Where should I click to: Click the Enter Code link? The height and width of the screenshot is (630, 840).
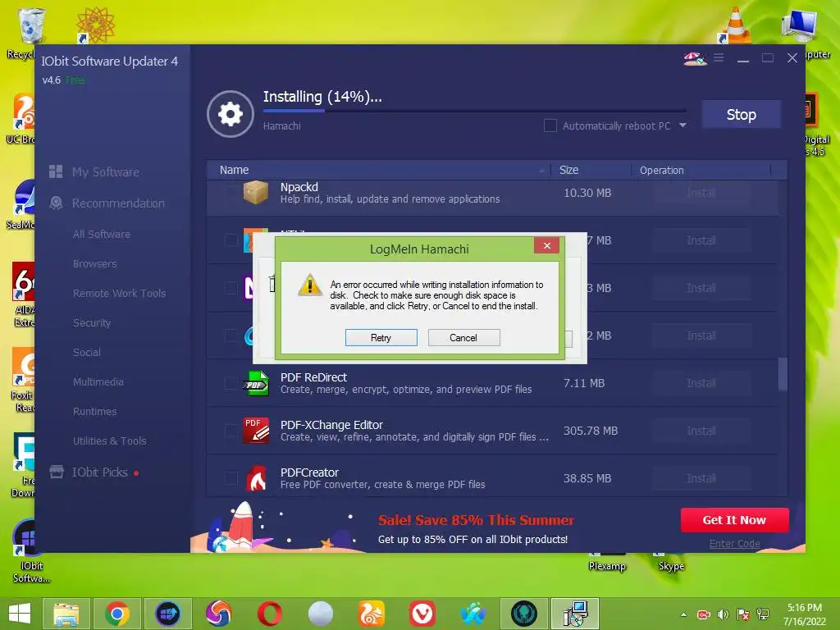(734, 544)
